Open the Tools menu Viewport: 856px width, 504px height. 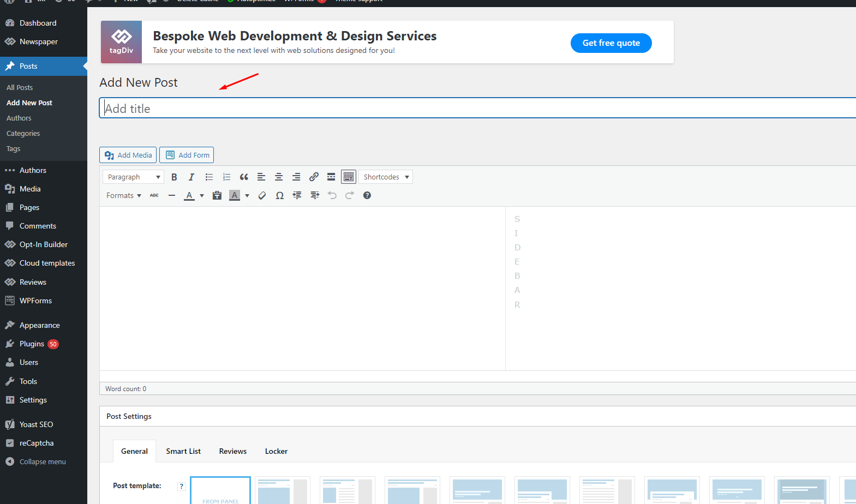pyautogui.click(x=44, y=381)
